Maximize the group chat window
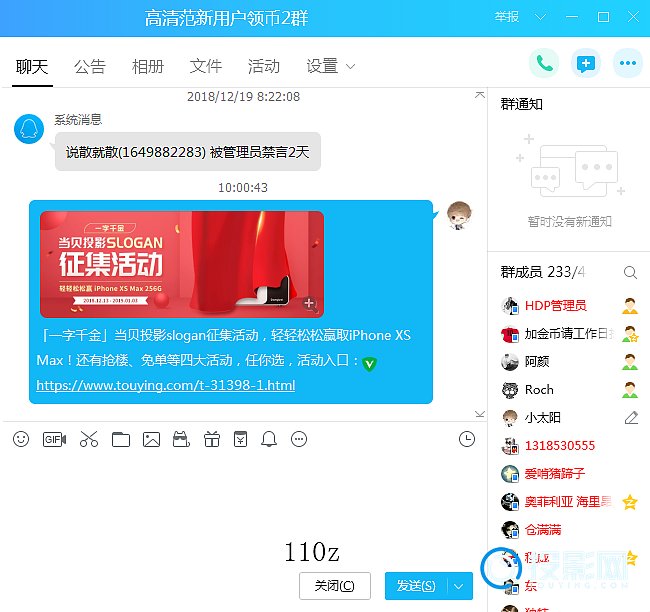This screenshot has width=650, height=612. point(603,17)
